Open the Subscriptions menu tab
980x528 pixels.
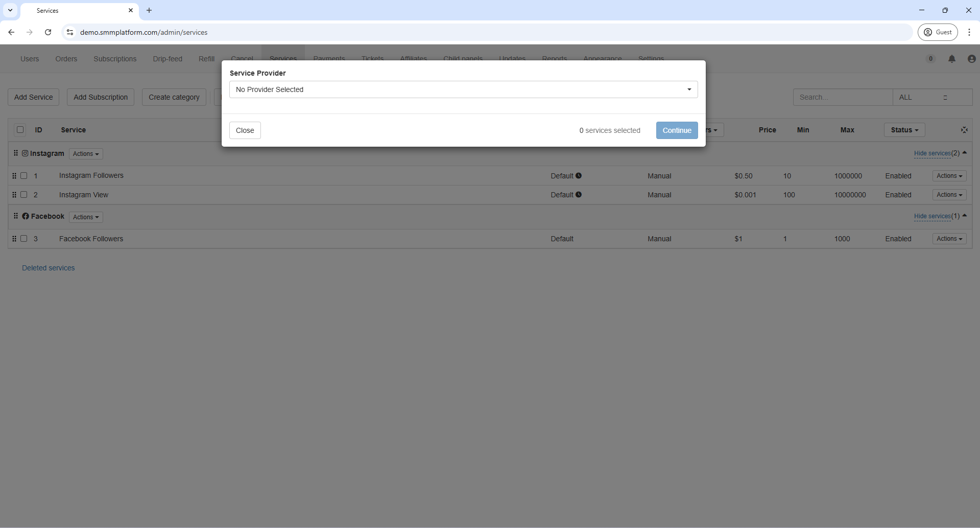115,59
